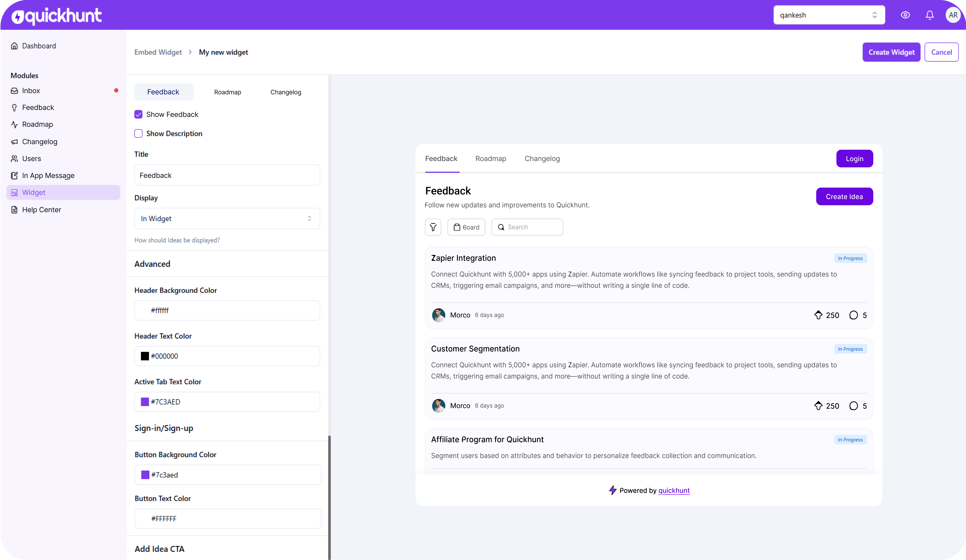Click the Feedback lightbulb icon in sidebar
Viewport: 966px width, 560px height.
pyautogui.click(x=14, y=108)
